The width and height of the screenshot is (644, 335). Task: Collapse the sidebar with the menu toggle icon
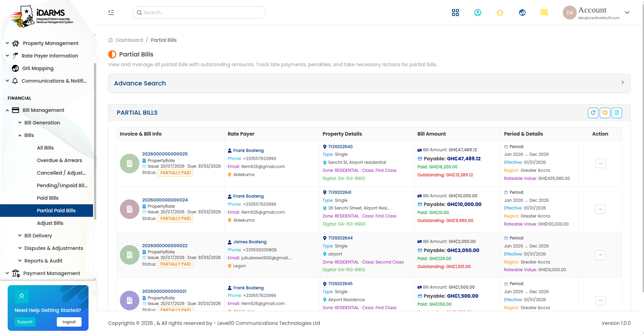tap(111, 13)
